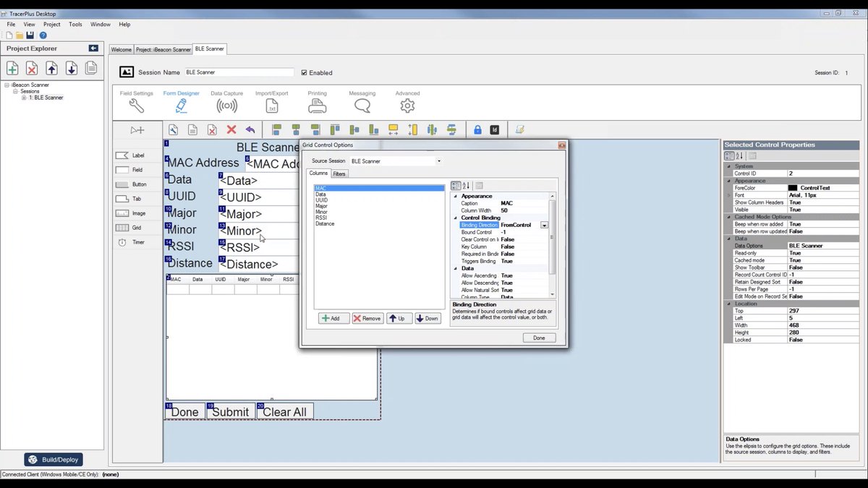Toggle the Enabled checkbox
The width and height of the screenshot is (868, 488).
click(x=305, y=72)
